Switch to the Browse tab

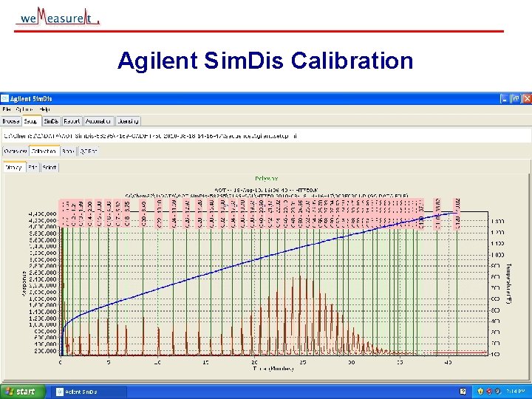(x=11, y=121)
